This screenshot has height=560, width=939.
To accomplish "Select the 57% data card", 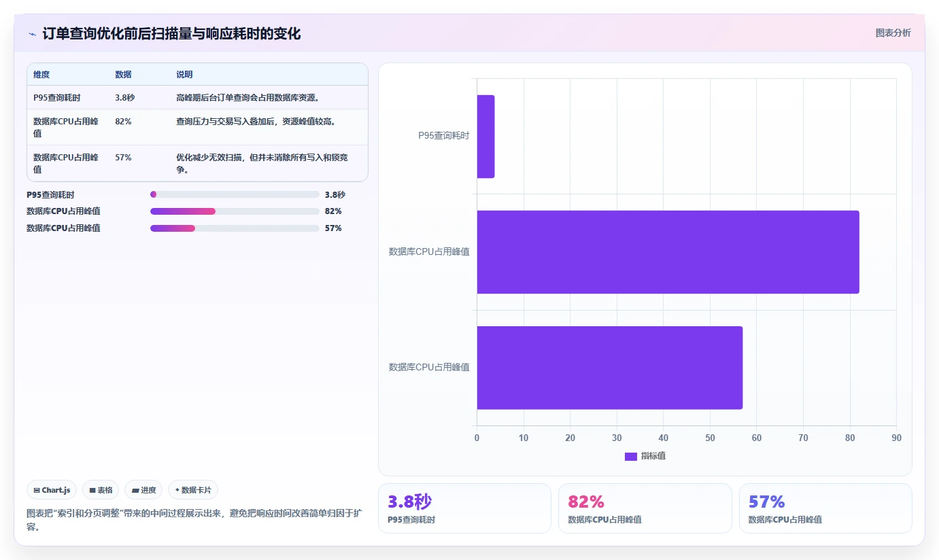I will (825, 508).
